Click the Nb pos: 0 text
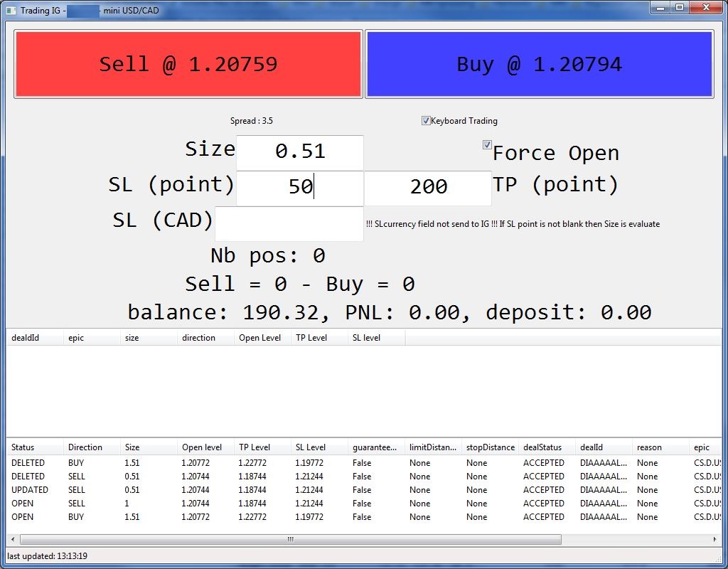Viewport: 728px width, 569px height. pos(268,255)
